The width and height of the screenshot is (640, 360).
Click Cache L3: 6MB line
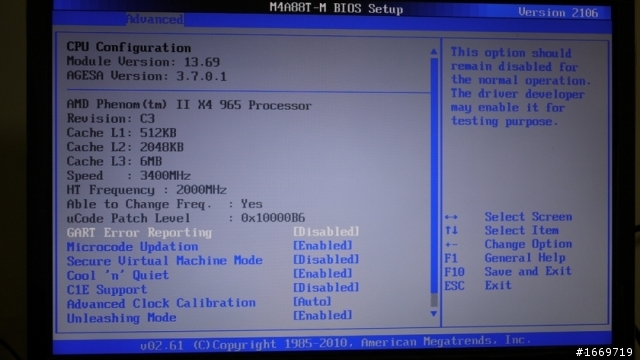tap(114, 161)
